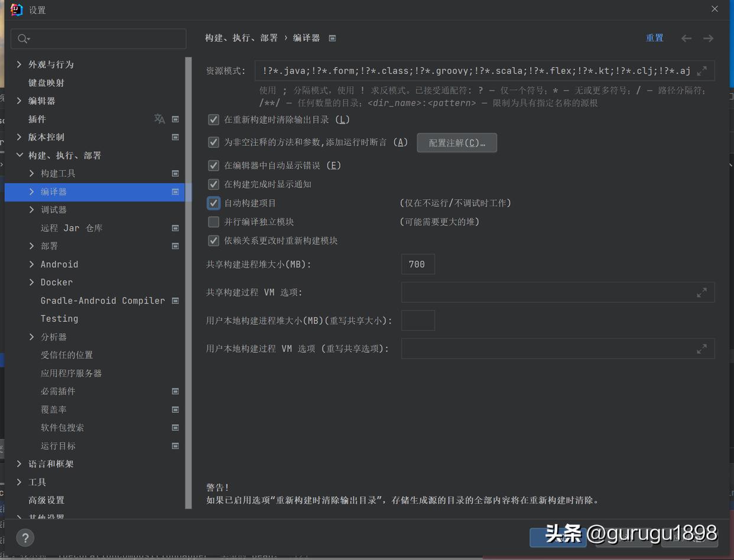Click the help question mark icon
734x560 pixels.
(25, 538)
